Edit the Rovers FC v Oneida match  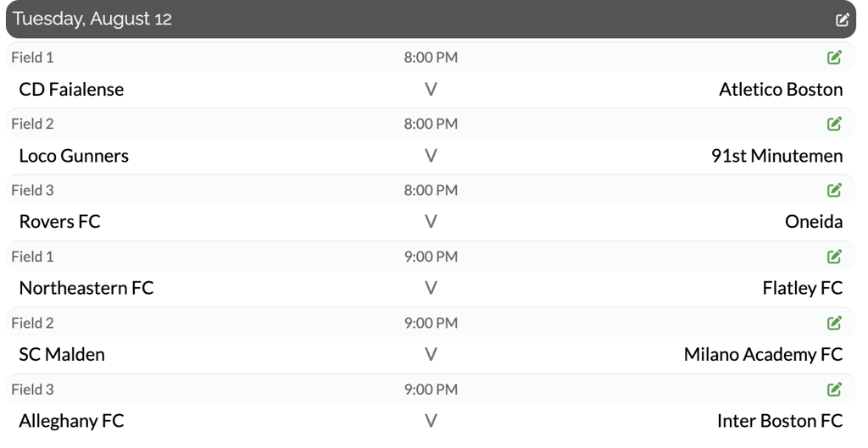834,190
